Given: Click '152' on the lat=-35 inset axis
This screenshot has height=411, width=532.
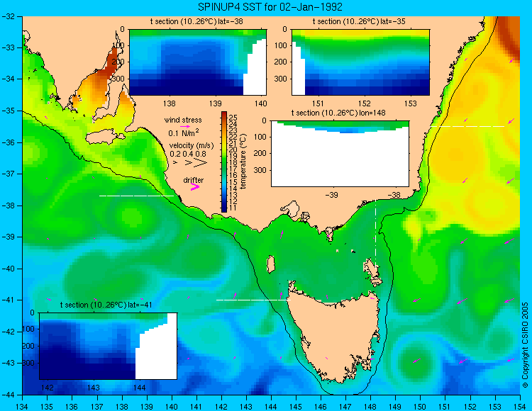Looking at the screenshot, I should tap(365, 103).
